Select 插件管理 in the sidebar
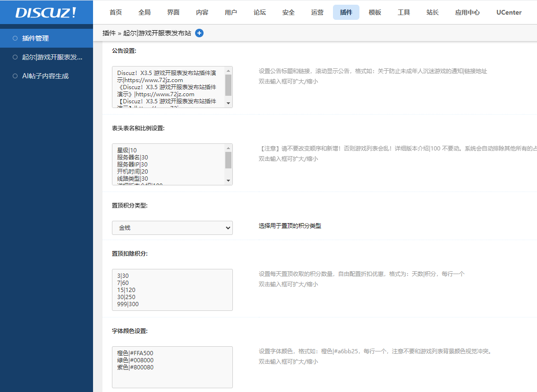This screenshot has width=537, height=392. pos(47,38)
